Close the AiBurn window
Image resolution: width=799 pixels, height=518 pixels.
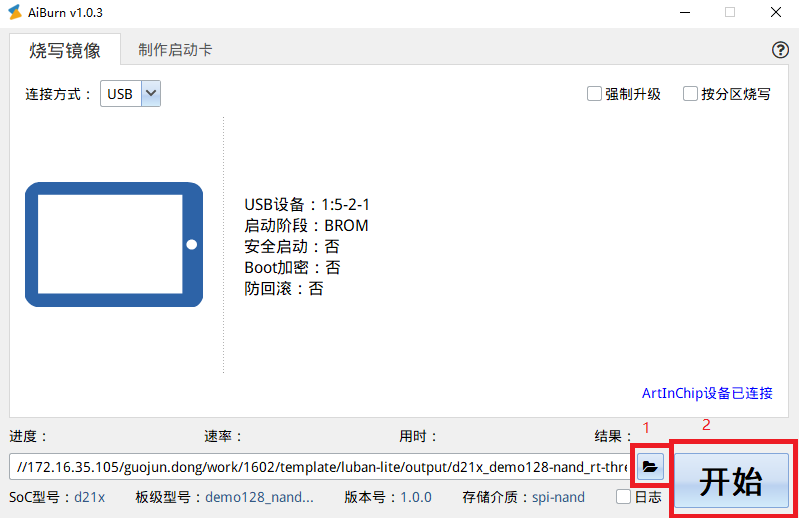click(x=775, y=12)
